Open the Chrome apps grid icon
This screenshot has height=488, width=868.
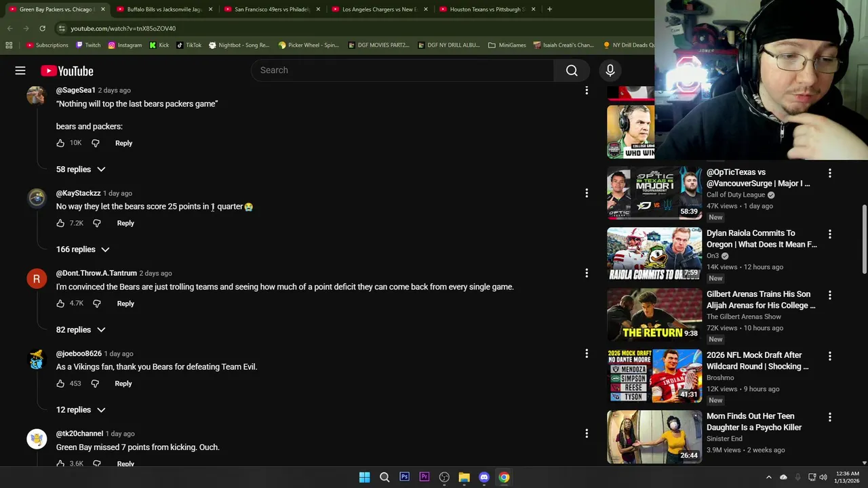(9, 45)
